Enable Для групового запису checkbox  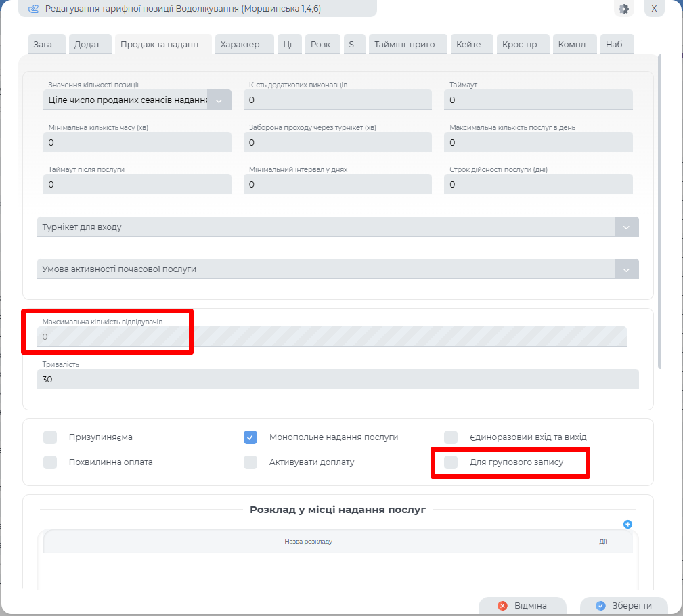click(451, 462)
